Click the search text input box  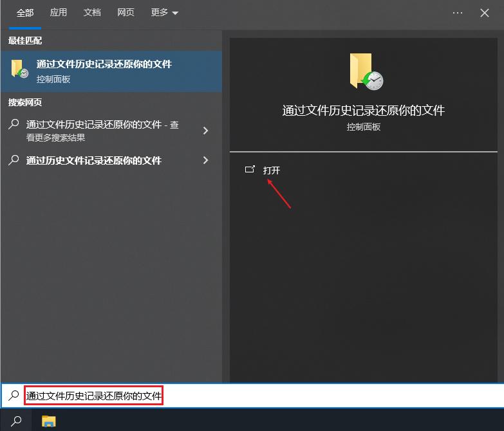[x=252, y=396]
